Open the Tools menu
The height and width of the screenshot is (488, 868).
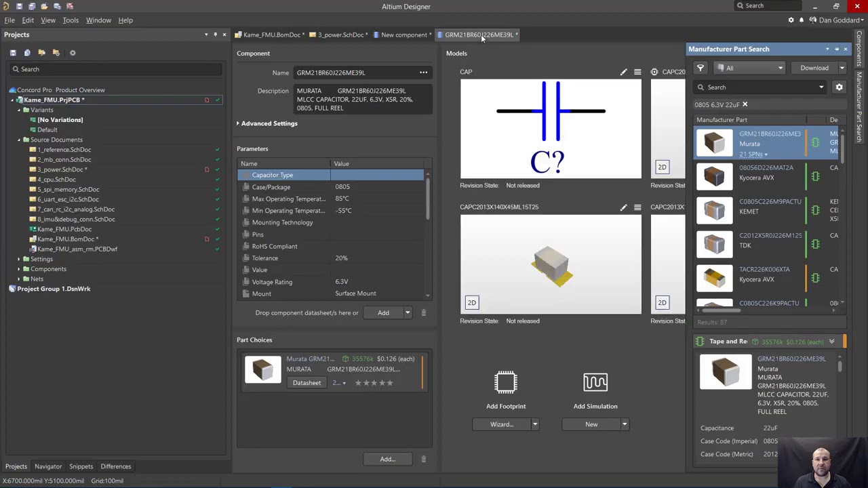tap(71, 20)
